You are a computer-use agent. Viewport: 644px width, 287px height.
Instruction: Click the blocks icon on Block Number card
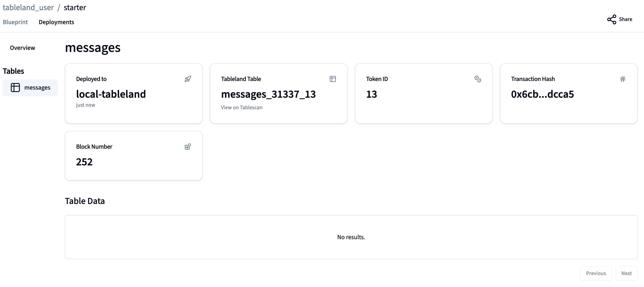tap(188, 147)
